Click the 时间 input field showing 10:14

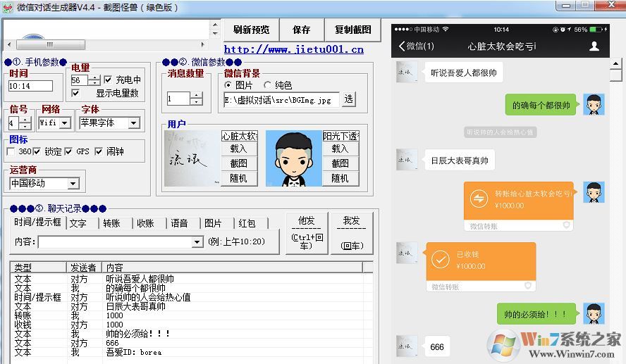point(30,86)
